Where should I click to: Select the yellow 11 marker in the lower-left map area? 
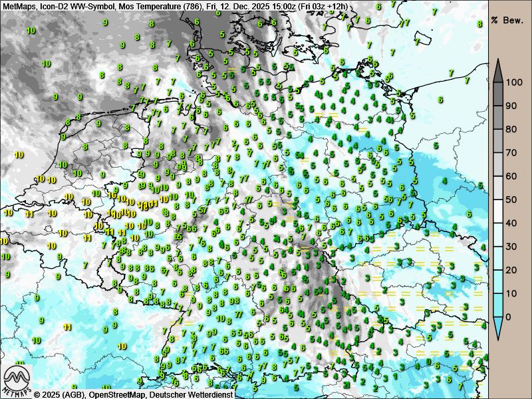point(67,327)
